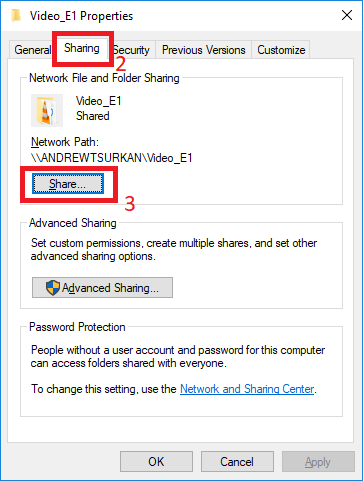Image resolution: width=364 pixels, height=481 pixels.
Task: Click the VLC cone folder icon for Video_E1
Action: click(47, 110)
